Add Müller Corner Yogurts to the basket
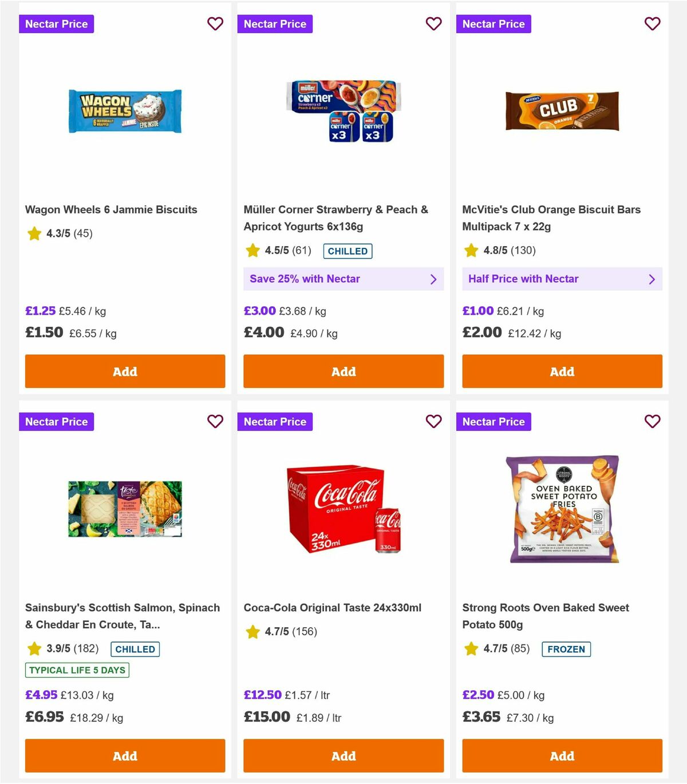This screenshot has height=784, width=687. [343, 371]
